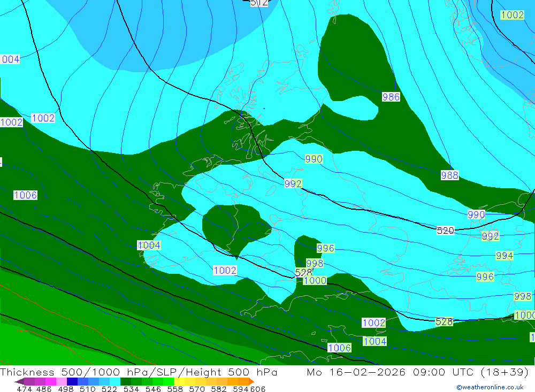Click the '606' legend value

[x=258, y=389]
